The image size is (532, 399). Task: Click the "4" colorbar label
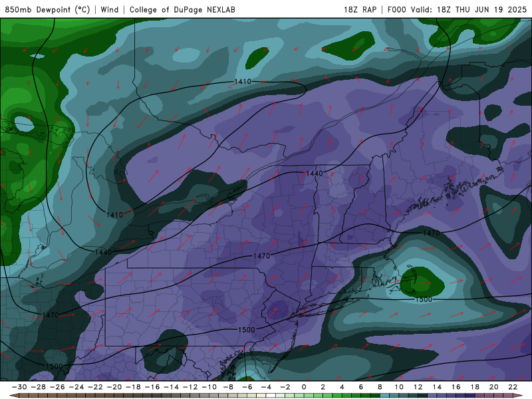342,387
